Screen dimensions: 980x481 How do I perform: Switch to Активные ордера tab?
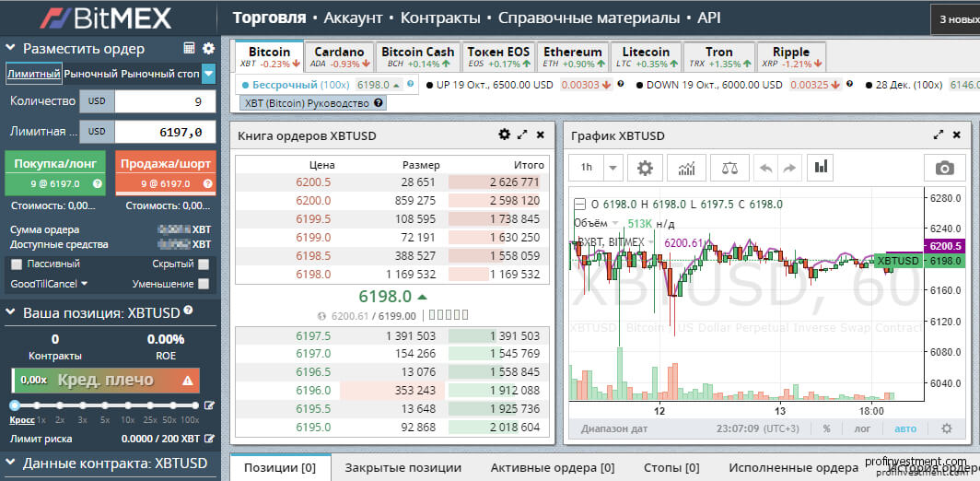point(553,468)
